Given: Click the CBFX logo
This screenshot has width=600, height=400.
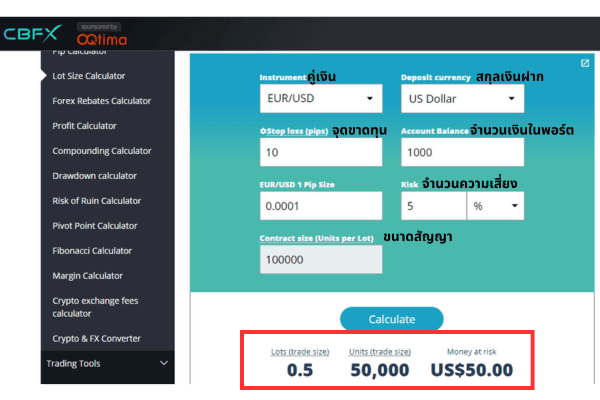Looking at the screenshot, I should 33,33.
